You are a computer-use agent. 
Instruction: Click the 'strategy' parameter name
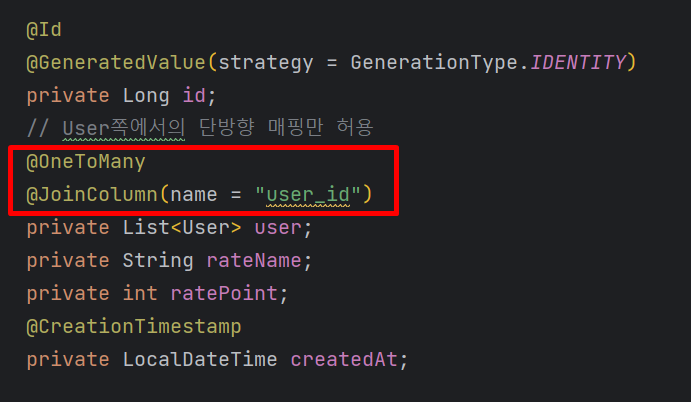(266, 63)
